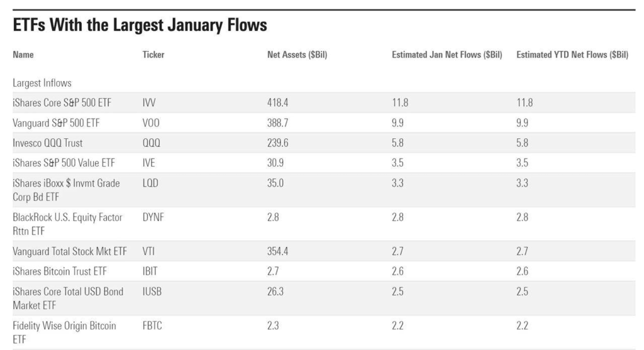Screen dimensions: 644x350
Task: Open iShares iBoxx $ Invmt Grade Corp Bd ETF
Action: click(65, 189)
